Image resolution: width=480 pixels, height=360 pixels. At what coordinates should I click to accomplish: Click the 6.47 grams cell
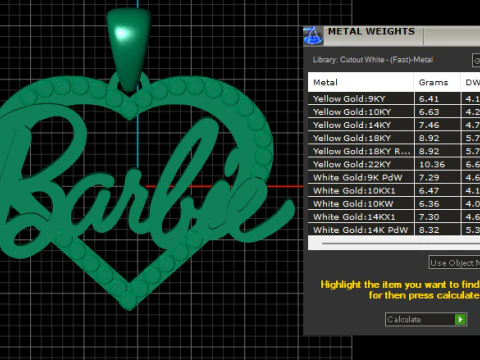coord(437,191)
